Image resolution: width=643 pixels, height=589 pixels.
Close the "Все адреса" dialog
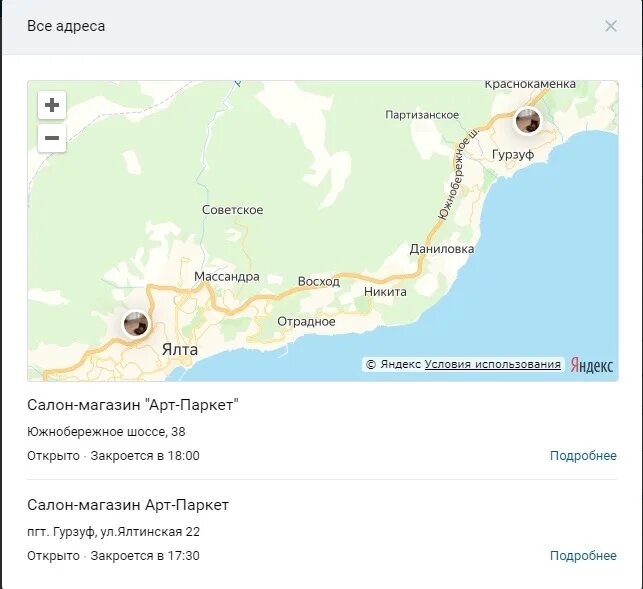point(611,26)
